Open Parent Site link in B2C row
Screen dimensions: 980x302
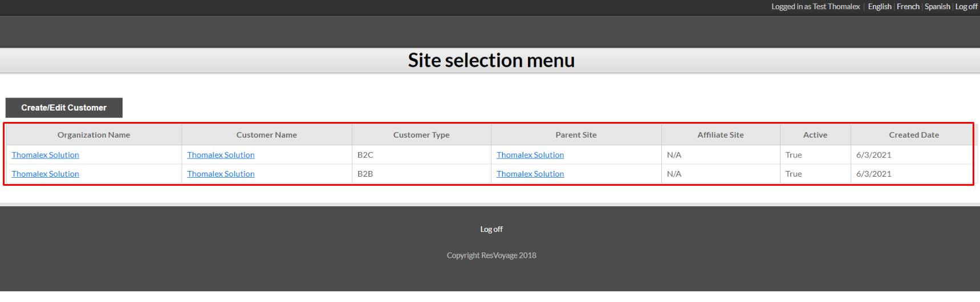(x=530, y=155)
